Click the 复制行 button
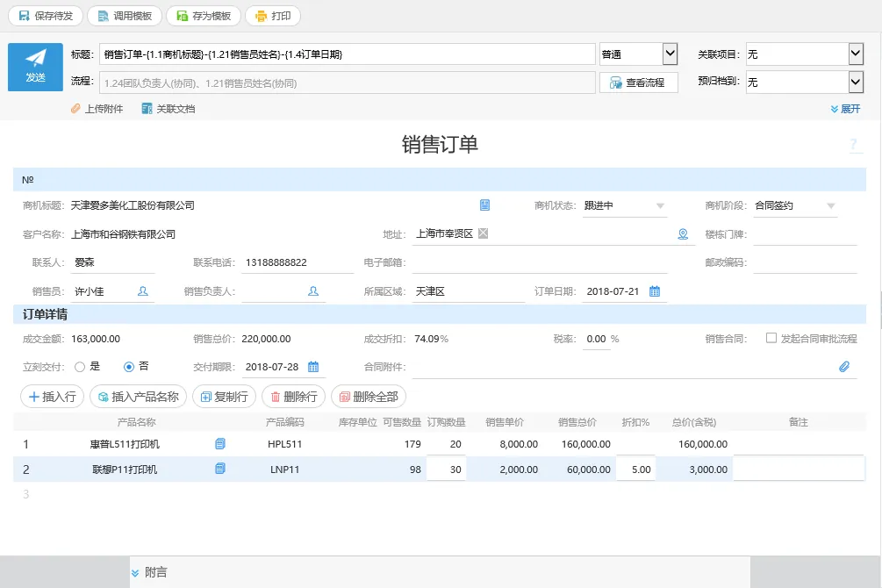The height and width of the screenshot is (588, 882). click(x=225, y=397)
